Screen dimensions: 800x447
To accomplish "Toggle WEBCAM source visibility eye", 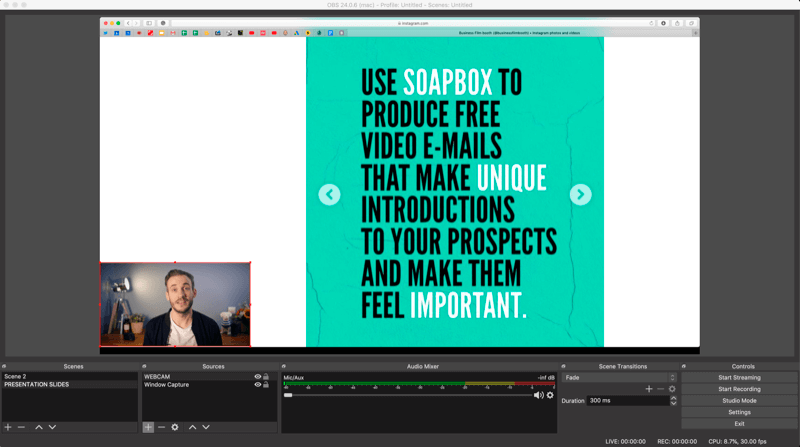I will coord(258,377).
